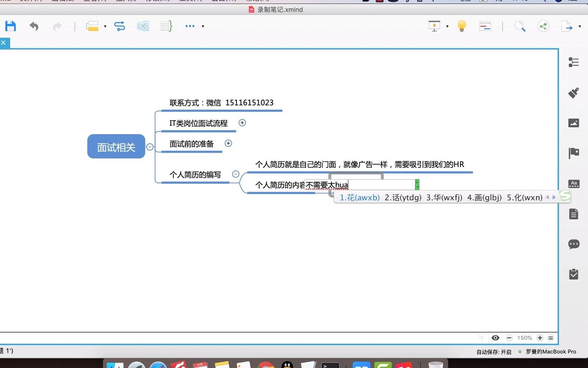Viewport: 588px width, 368px height.
Task: Open the Comments speech bubble panel
Action: [x=574, y=244]
